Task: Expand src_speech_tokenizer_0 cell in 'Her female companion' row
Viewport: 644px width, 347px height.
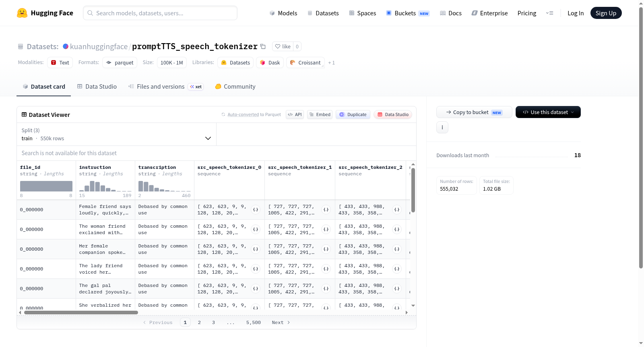Action: tap(256, 249)
